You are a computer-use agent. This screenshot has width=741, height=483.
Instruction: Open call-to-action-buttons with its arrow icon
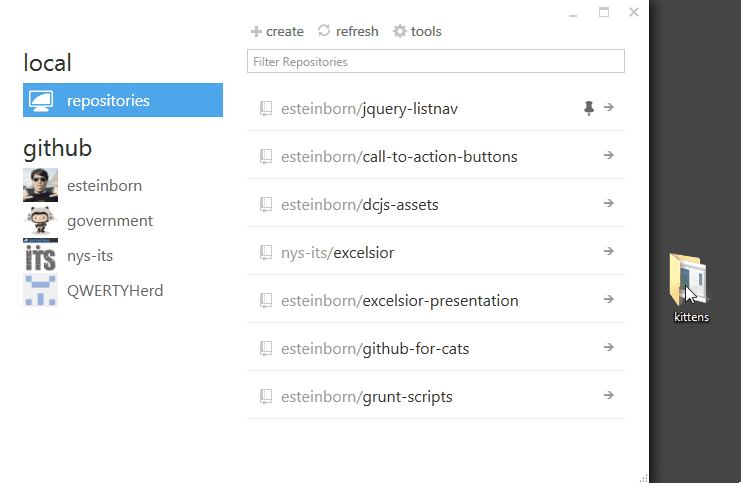(x=609, y=155)
